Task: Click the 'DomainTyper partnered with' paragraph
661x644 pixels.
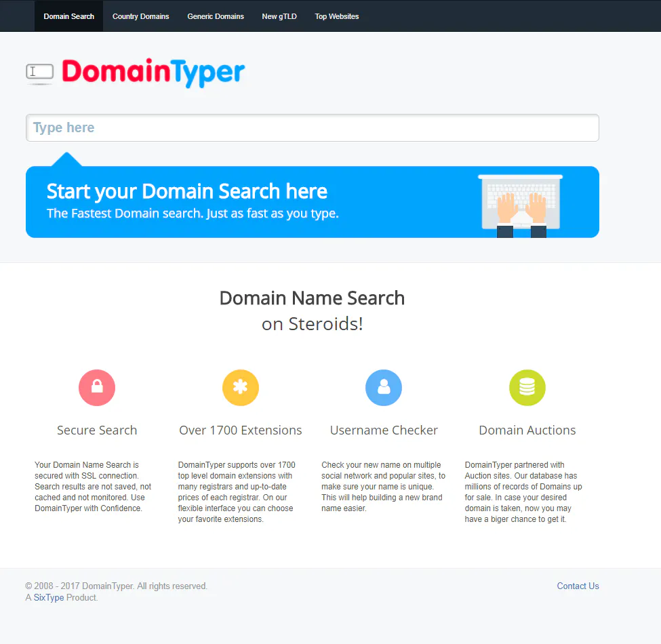Action: pyautogui.click(x=523, y=492)
